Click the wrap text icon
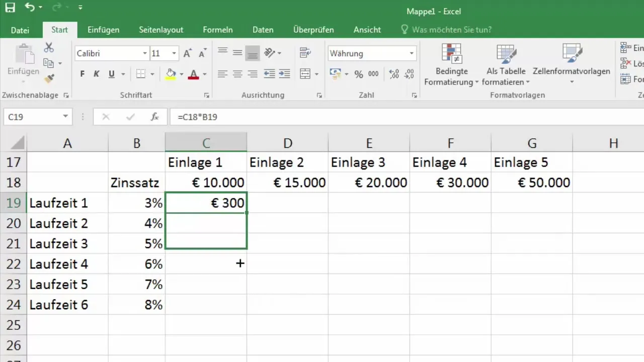Screen dimensions: 644x362 click(305, 52)
